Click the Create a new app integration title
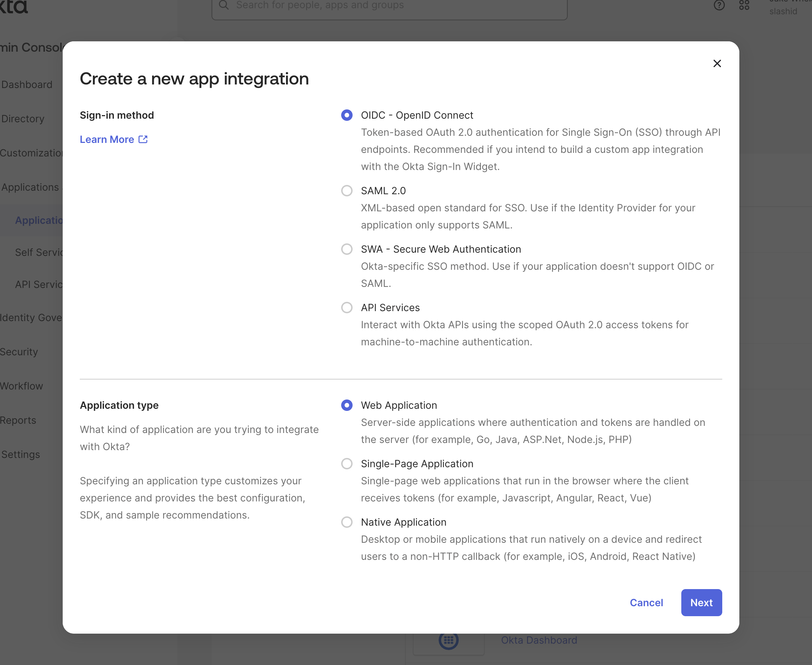Viewport: 812px width, 665px height. (x=194, y=79)
